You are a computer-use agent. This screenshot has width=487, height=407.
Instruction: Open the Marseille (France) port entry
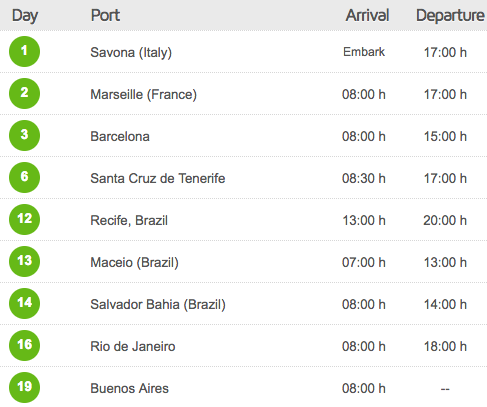coord(144,94)
